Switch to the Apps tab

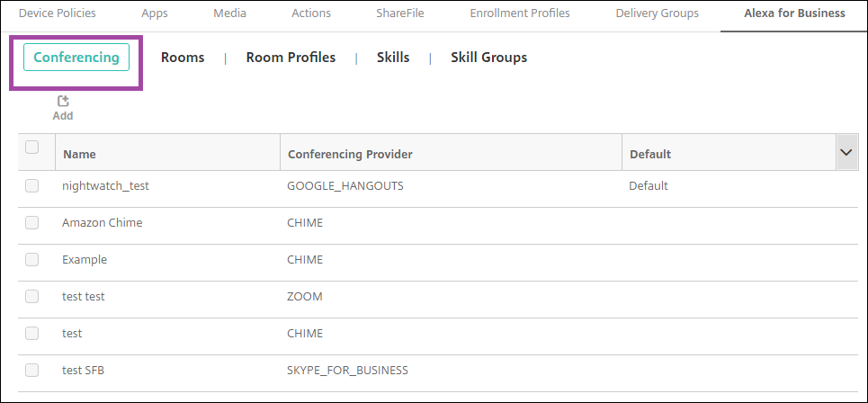point(155,13)
